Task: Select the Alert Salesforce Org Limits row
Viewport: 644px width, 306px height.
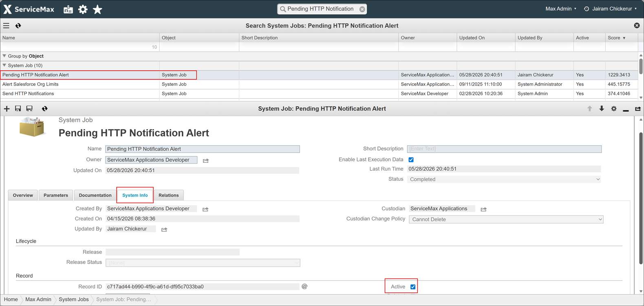Action: (x=319, y=84)
